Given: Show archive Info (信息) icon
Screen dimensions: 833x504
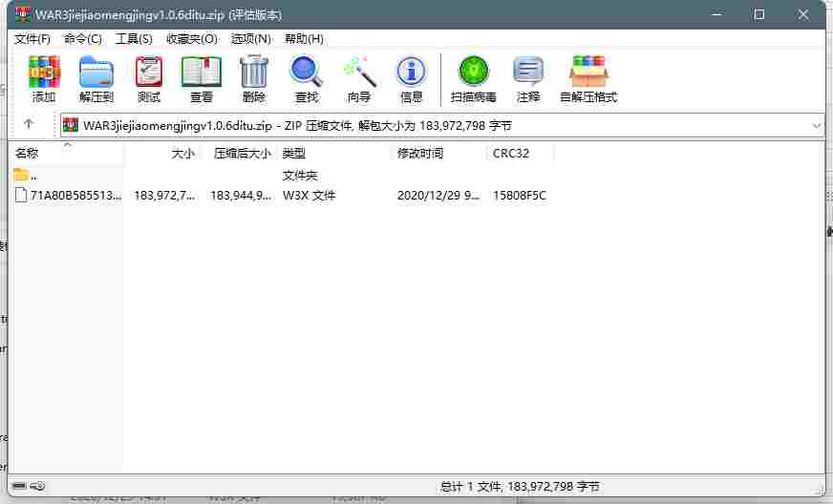Looking at the screenshot, I should coord(411,78).
